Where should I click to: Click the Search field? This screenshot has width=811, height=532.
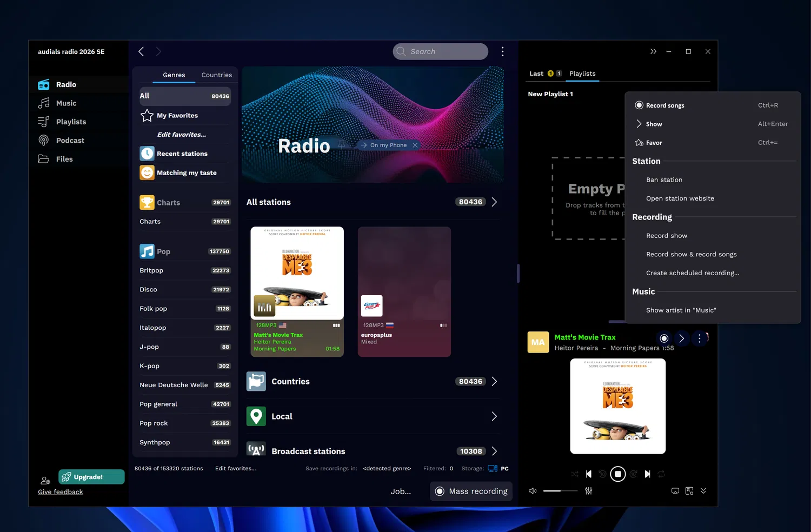[x=441, y=51]
